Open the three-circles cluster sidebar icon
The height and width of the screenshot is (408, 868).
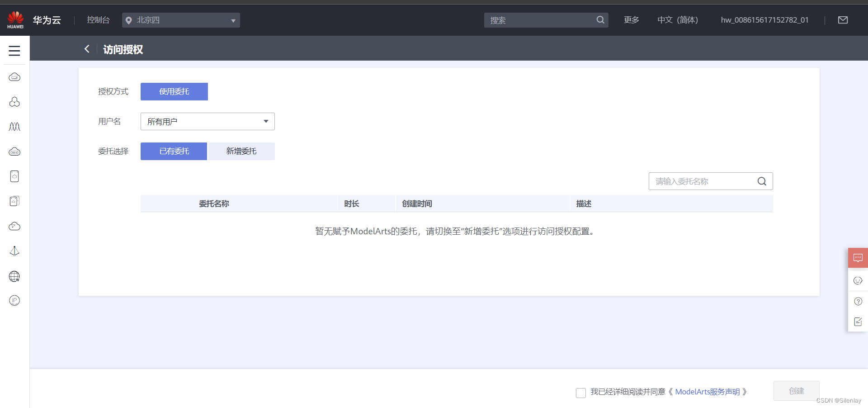coord(14,102)
